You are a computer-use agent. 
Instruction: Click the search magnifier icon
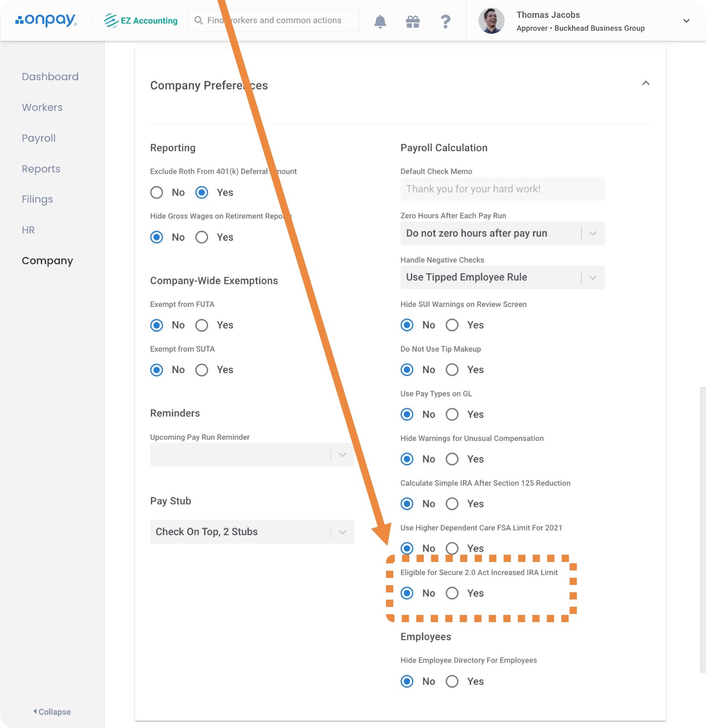point(198,20)
